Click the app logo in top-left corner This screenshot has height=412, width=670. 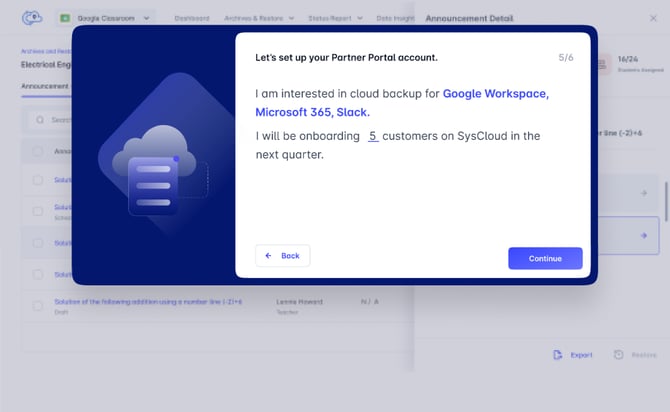tap(32, 18)
